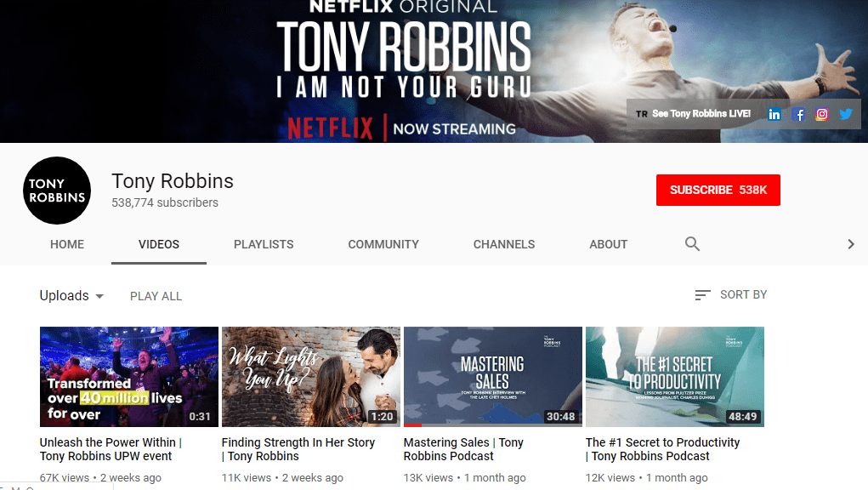The height and width of the screenshot is (490, 868).
Task: Switch to the HOME tab
Action: tap(67, 244)
